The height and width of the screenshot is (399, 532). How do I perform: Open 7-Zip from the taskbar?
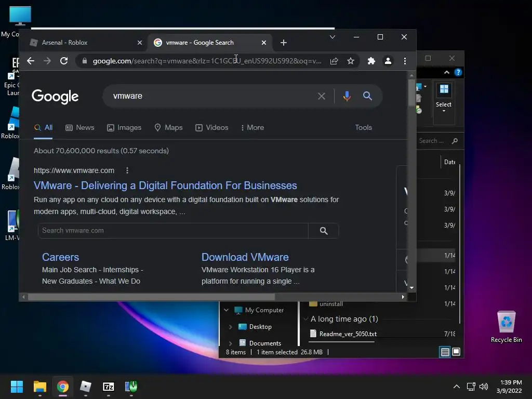tap(109, 387)
